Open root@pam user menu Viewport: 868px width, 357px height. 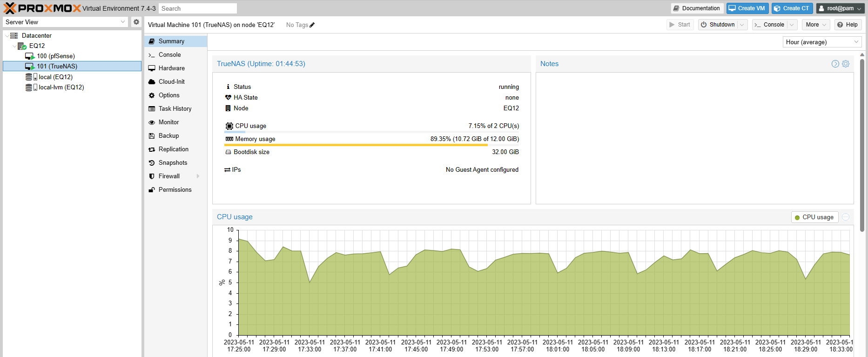click(840, 8)
